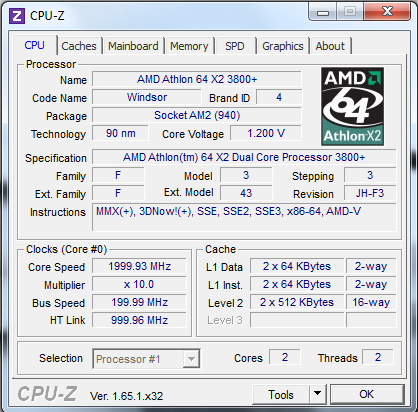Image resolution: width=418 pixels, height=412 pixels.
Task: Switch to the Caches tab
Action: click(x=79, y=46)
